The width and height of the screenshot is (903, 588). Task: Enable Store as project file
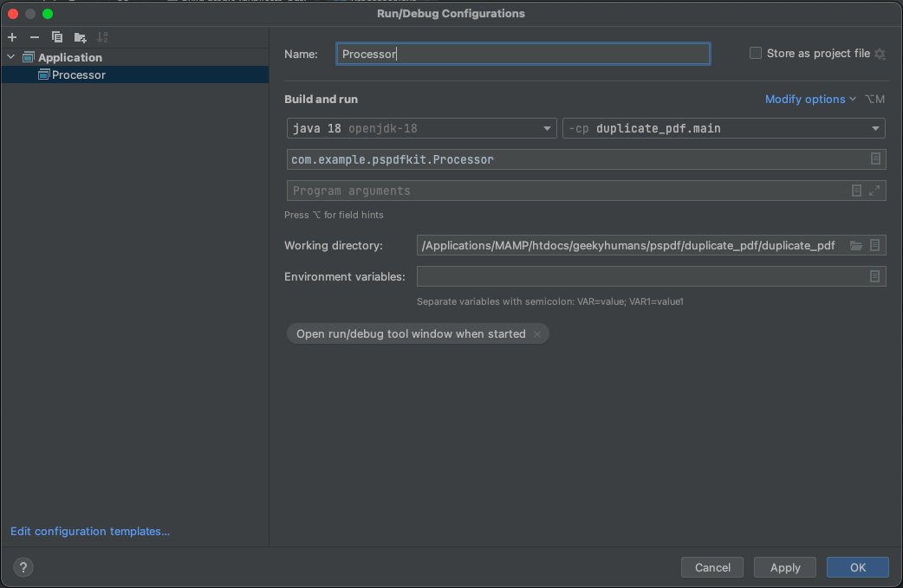pyautogui.click(x=755, y=53)
